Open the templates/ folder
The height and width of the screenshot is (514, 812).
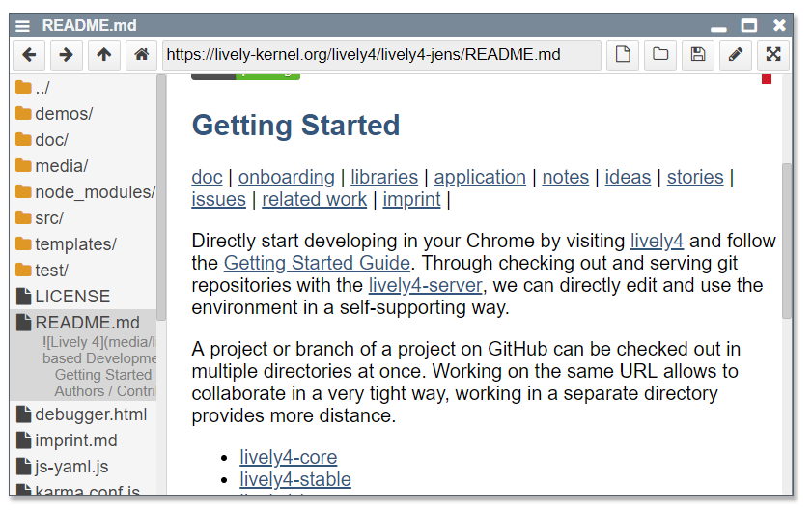tap(75, 244)
